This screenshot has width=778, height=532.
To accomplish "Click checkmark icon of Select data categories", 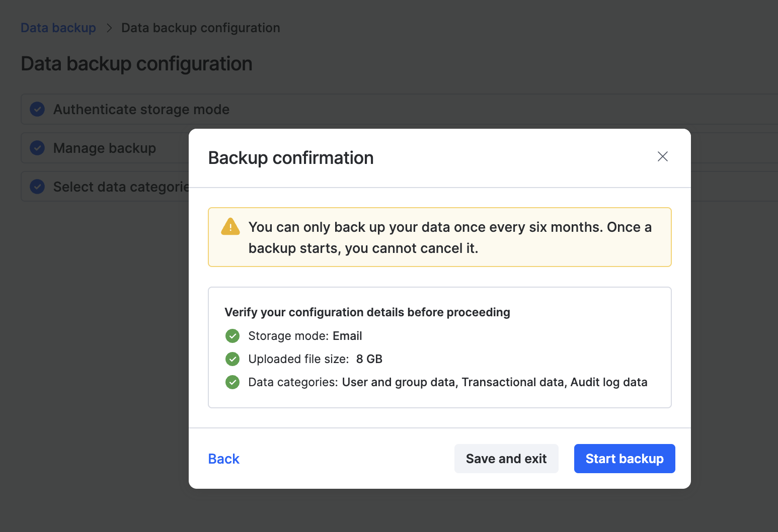I will pos(37,187).
